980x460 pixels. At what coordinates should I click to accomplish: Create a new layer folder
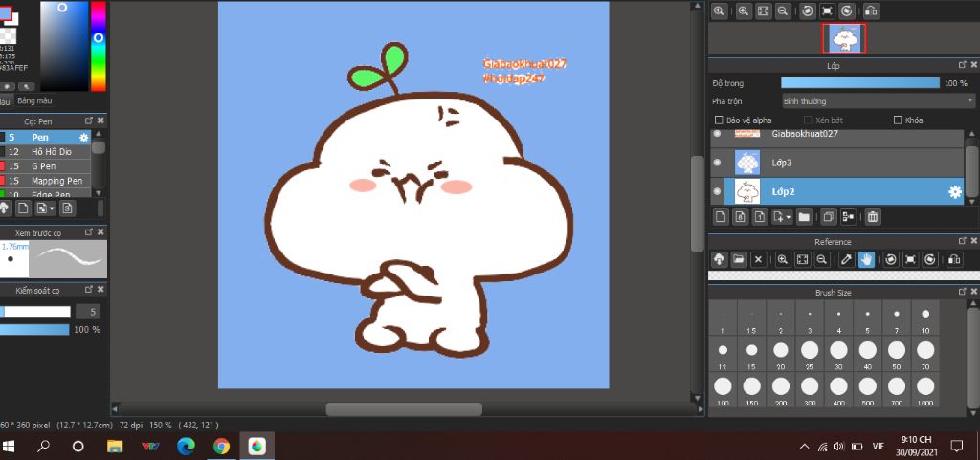tap(804, 216)
